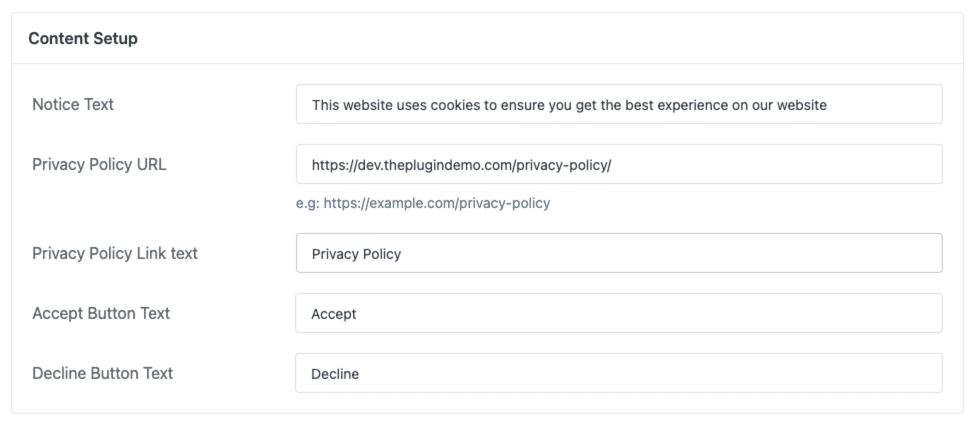973x423 pixels.
Task: Click the "Accept Button Text" label
Action: [x=101, y=313]
